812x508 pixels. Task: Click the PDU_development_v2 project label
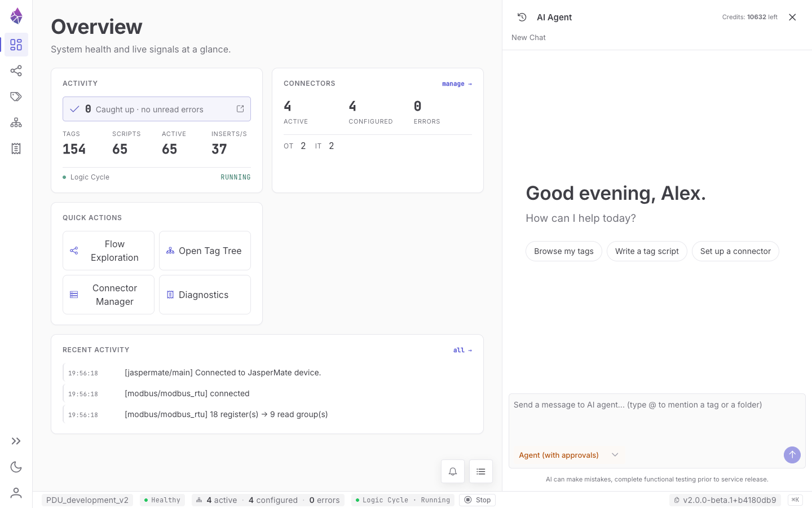pos(87,500)
